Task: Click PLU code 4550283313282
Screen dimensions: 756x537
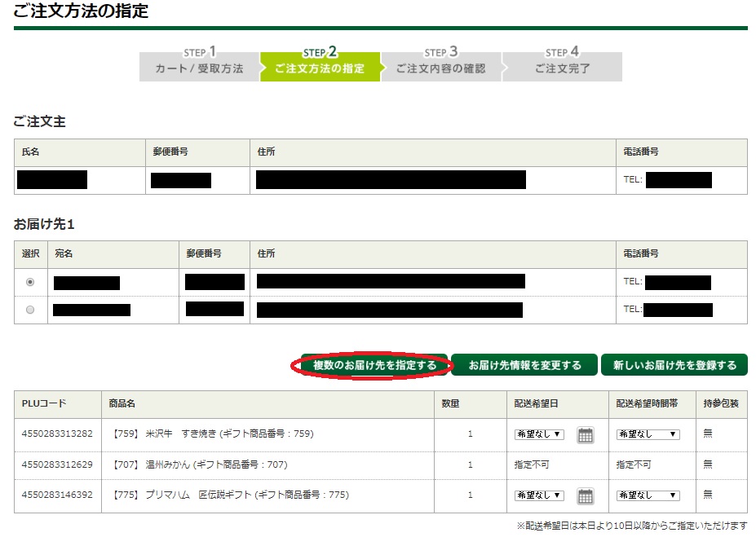Action: [57, 434]
